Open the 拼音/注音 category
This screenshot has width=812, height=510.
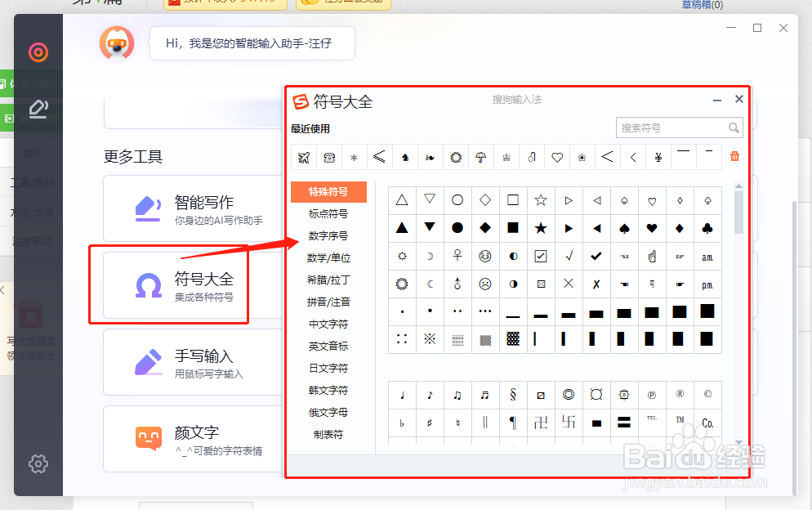point(328,302)
